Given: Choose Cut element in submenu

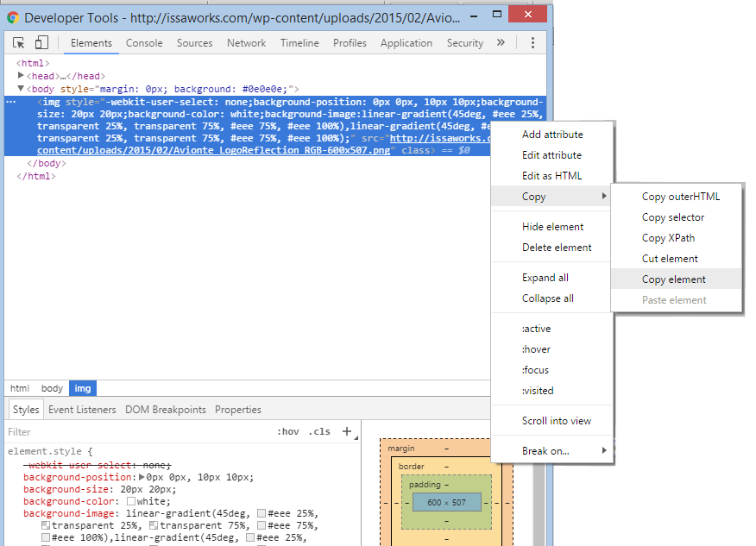Looking at the screenshot, I should coord(677,259).
